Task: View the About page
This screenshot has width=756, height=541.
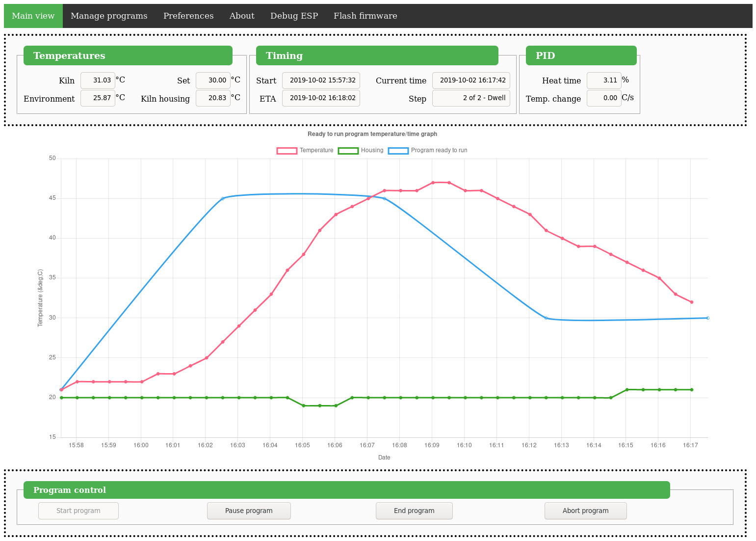Action: tap(241, 15)
